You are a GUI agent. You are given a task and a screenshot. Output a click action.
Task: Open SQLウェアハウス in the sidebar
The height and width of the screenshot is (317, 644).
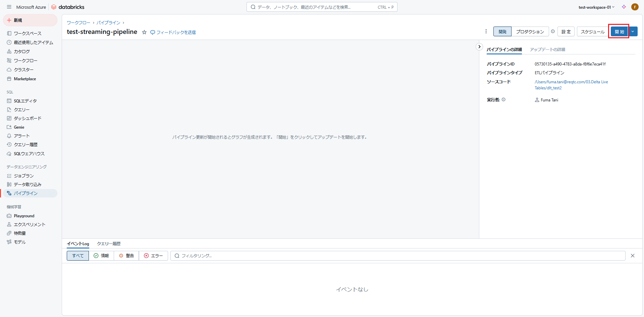click(x=30, y=153)
